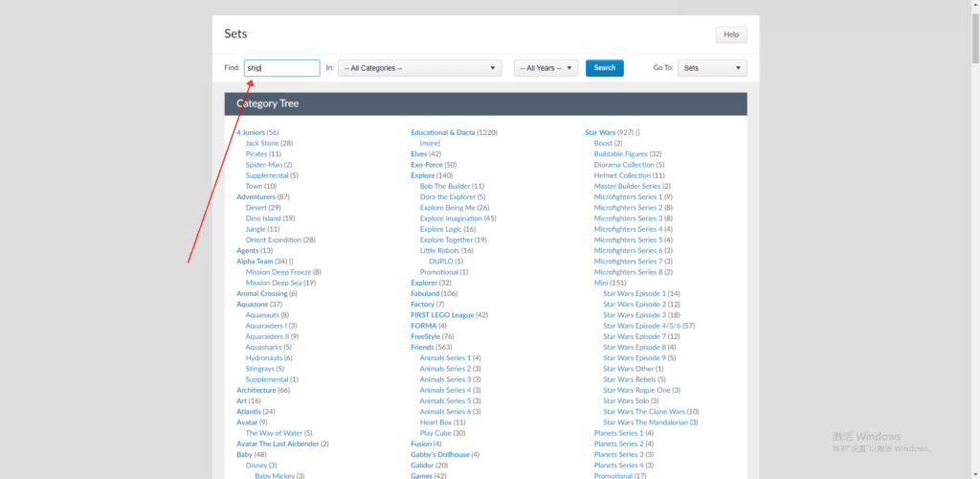Screen dimensions: 980x479
Task: Open Diorama Collection subcategory
Action: [624, 165]
